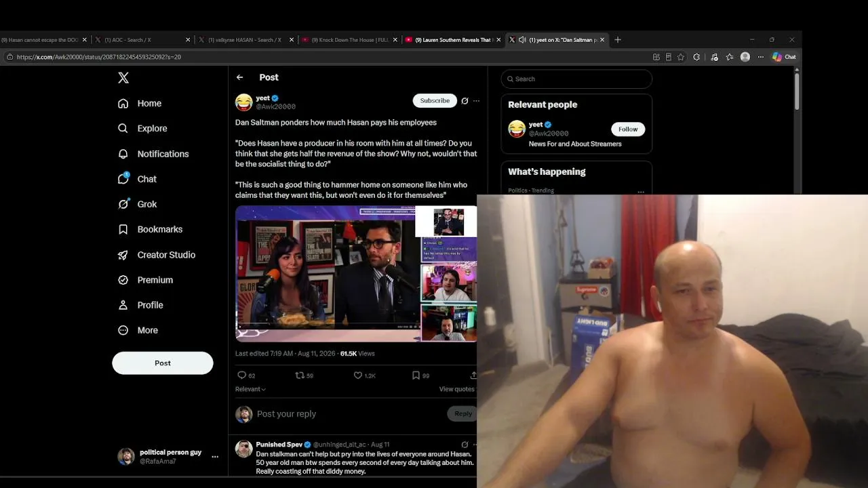Click yeet's name in Relevant people
The height and width of the screenshot is (488, 868).
click(536, 125)
